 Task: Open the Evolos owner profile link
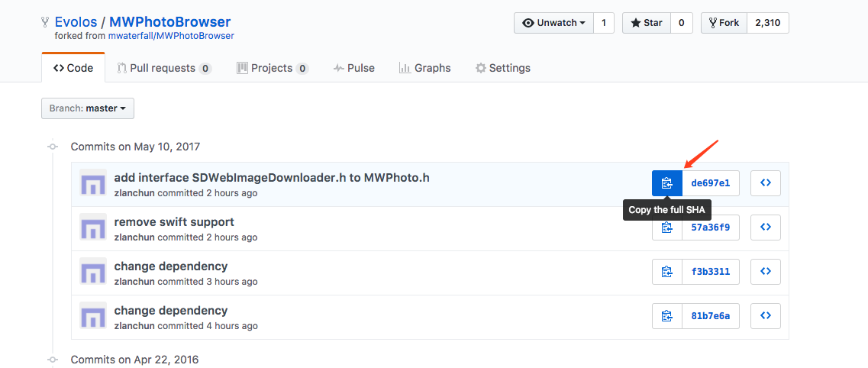(76, 22)
